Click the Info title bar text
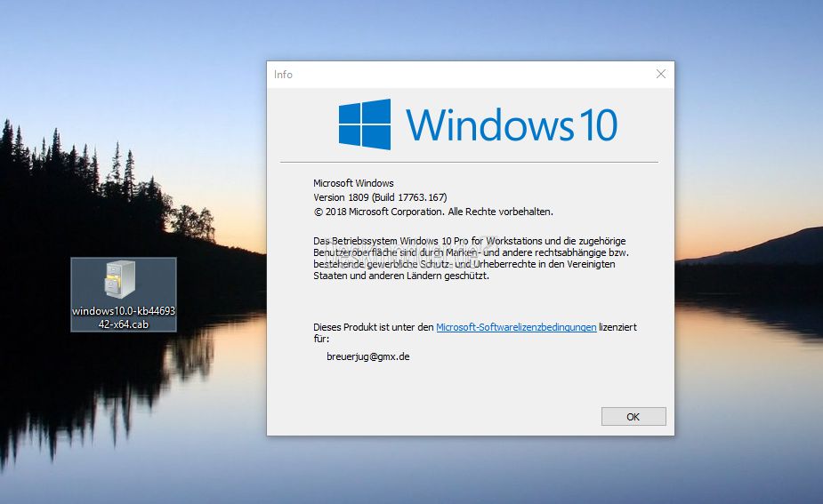This screenshot has height=504, width=823. click(x=283, y=75)
